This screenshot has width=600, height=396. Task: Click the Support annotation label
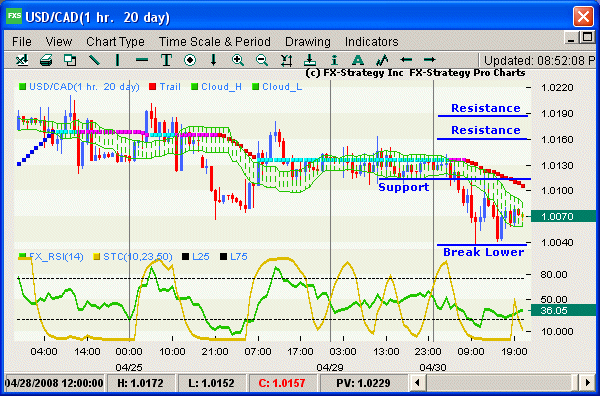pos(403,187)
